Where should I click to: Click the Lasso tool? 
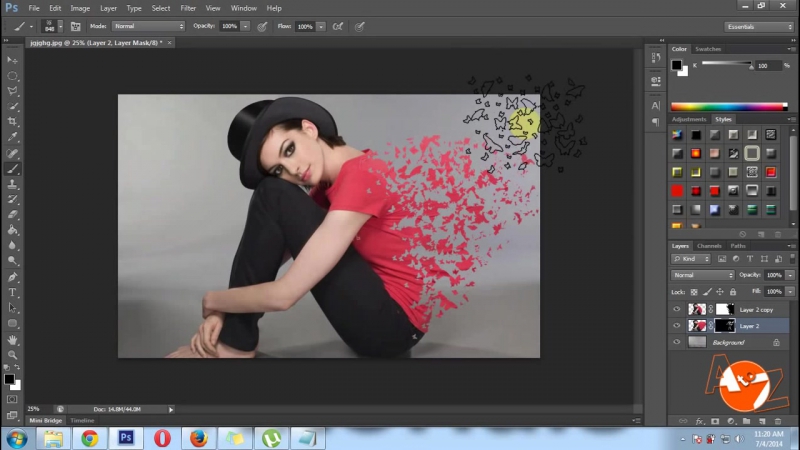(x=13, y=90)
